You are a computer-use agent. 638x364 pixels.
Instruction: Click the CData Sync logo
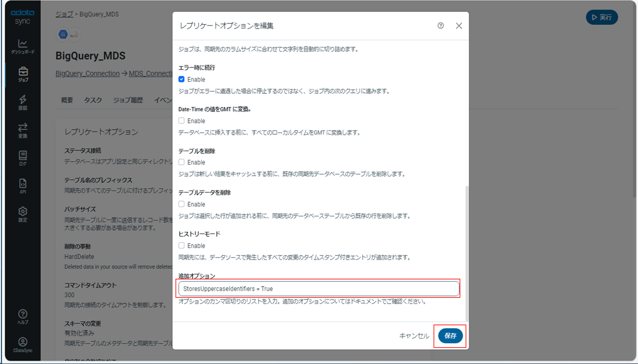tap(22, 17)
